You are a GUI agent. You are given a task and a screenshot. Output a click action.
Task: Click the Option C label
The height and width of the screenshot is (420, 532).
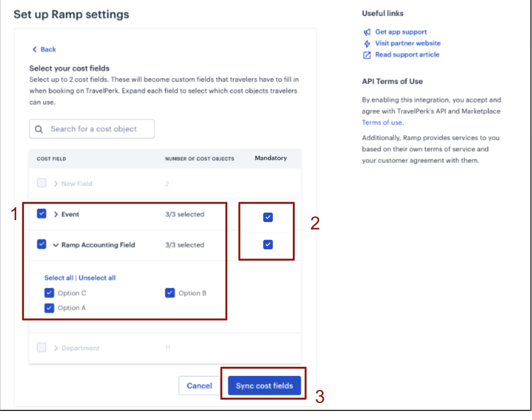(x=72, y=293)
